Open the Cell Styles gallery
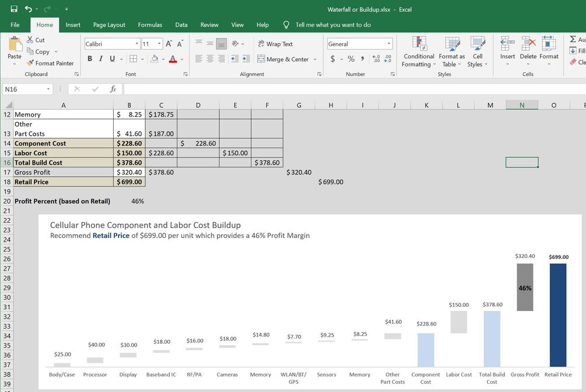586x392 pixels. (478, 51)
